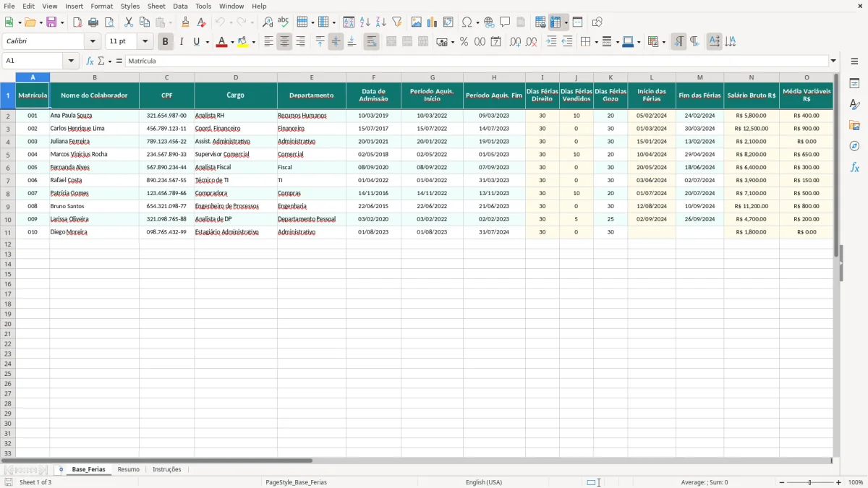
Task: Toggle center vertical alignment
Action: [336, 42]
